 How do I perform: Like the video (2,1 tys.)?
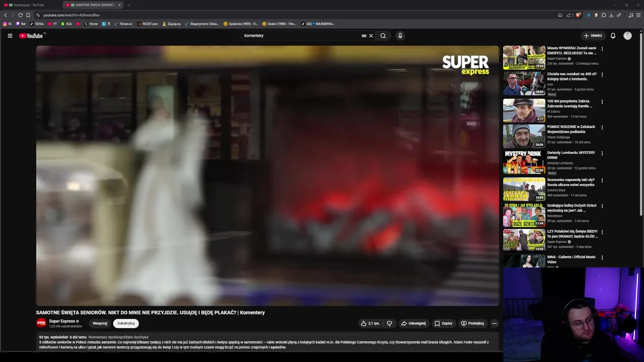(370, 323)
